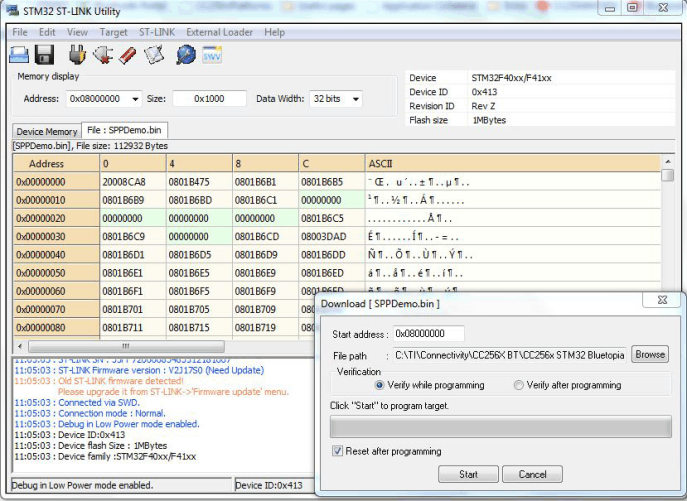This screenshot has width=687, height=501.
Task: Disconnect from target toolbar icon
Action: [x=102, y=54]
